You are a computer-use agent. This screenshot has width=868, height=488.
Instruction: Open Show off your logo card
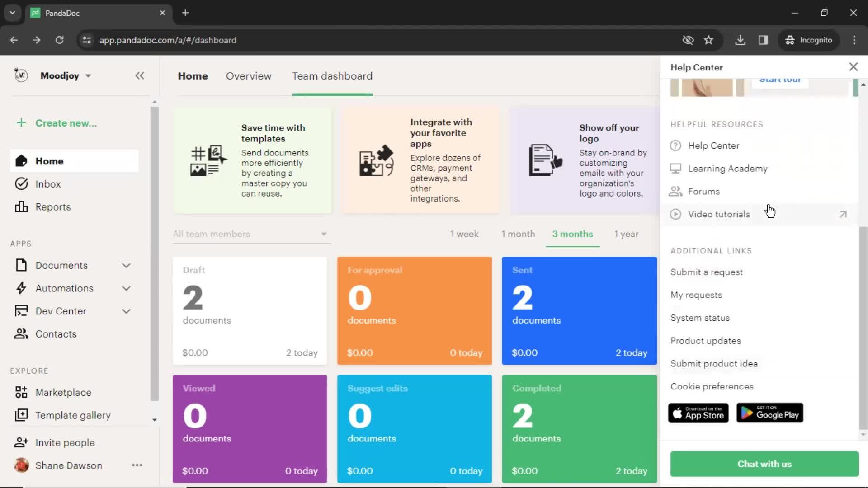click(585, 160)
